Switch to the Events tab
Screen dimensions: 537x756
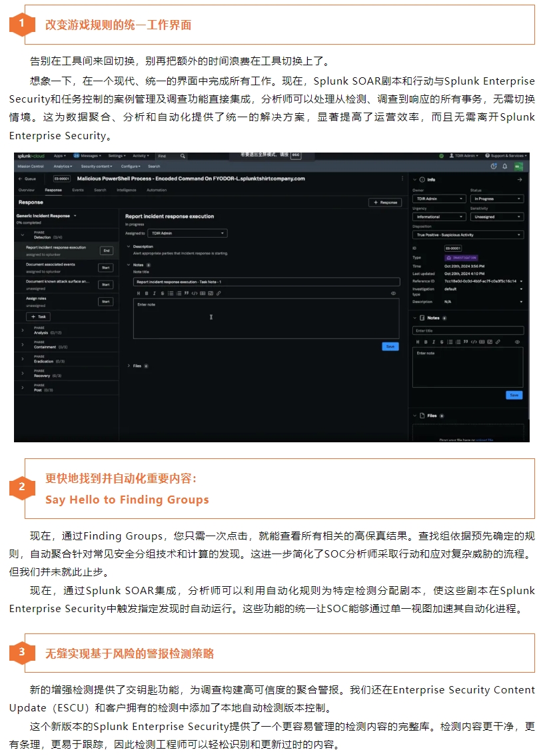(78, 190)
